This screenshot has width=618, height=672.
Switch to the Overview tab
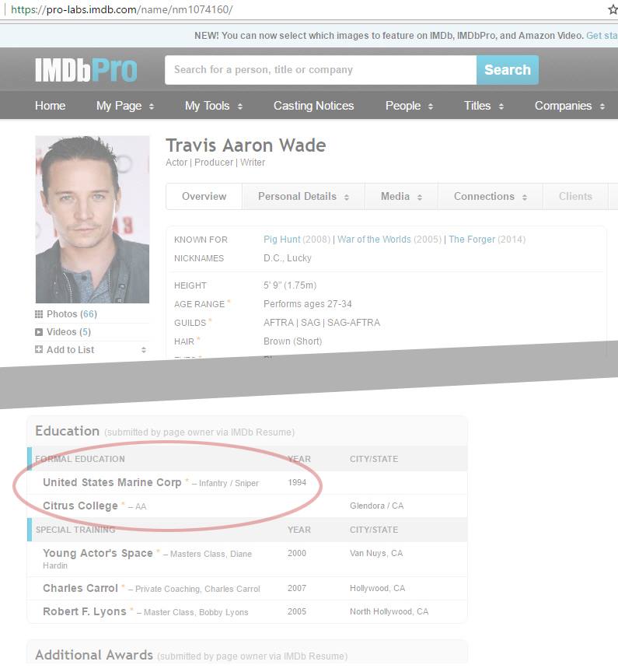[x=204, y=197]
